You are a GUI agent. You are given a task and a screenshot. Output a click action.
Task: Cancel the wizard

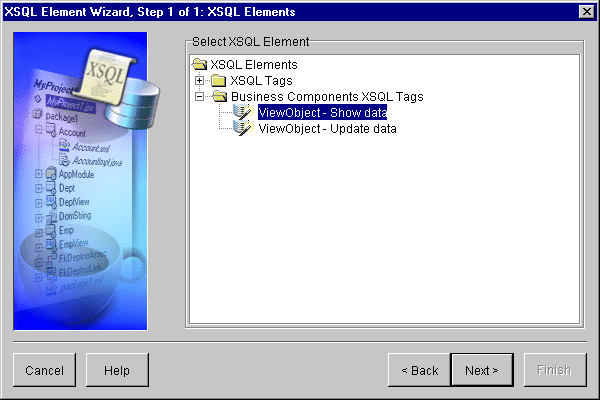44,370
